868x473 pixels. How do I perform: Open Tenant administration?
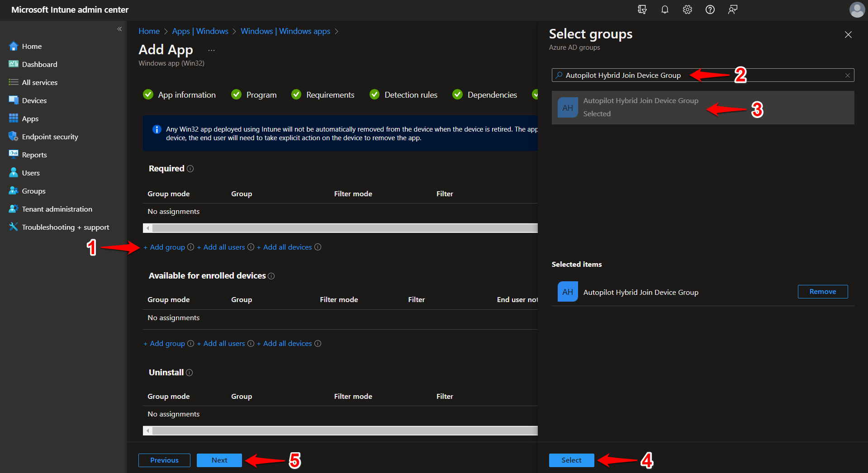[x=56, y=208]
